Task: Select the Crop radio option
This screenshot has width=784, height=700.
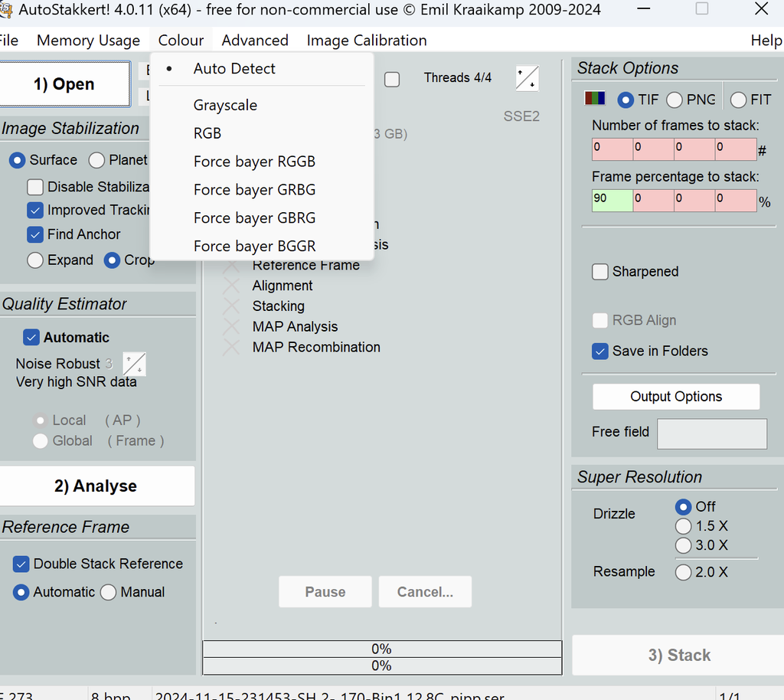Action: pos(112,260)
